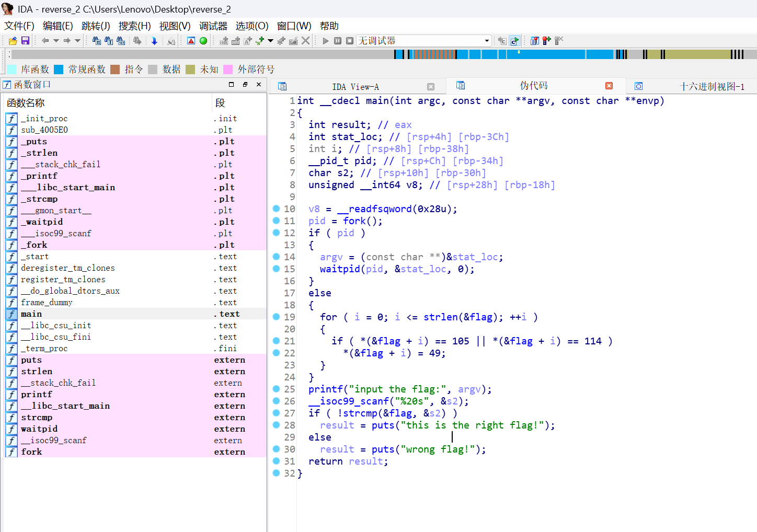
Task: Click the pause process button
Action: (x=338, y=41)
